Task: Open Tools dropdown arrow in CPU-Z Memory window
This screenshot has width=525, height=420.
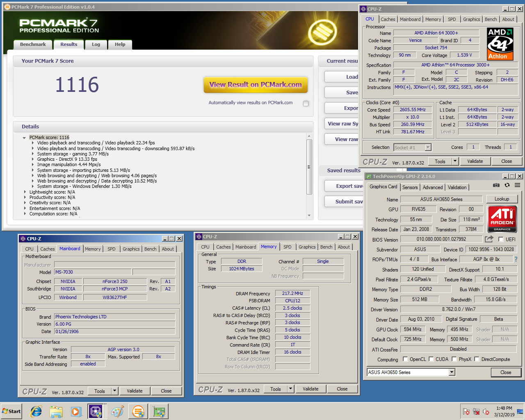Action: [x=290, y=389]
